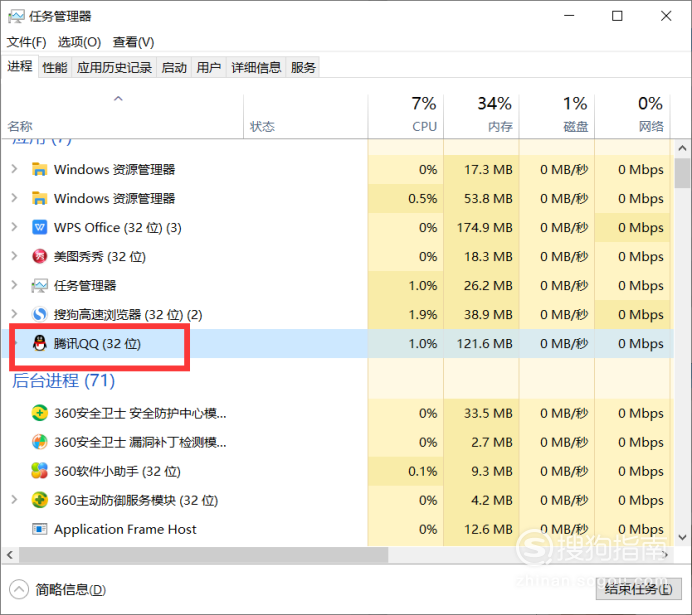
Task: Click the 腾讯QQ penguin icon
Action: [x=39, y=343]
